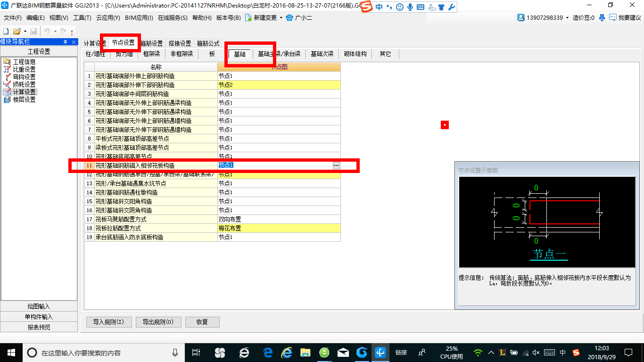Click the notification bell icon
Screen dimensions: 644x362
point(602,17)
